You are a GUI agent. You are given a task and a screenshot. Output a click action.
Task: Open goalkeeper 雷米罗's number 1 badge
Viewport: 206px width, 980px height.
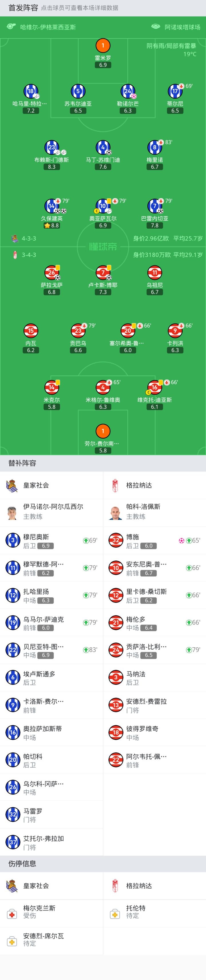pyautogui.click(x=103, y=46)
